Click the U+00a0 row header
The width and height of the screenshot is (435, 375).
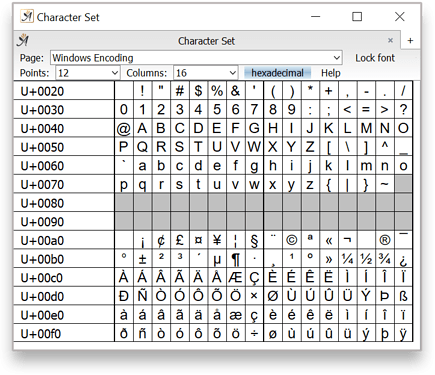[64, 240]
